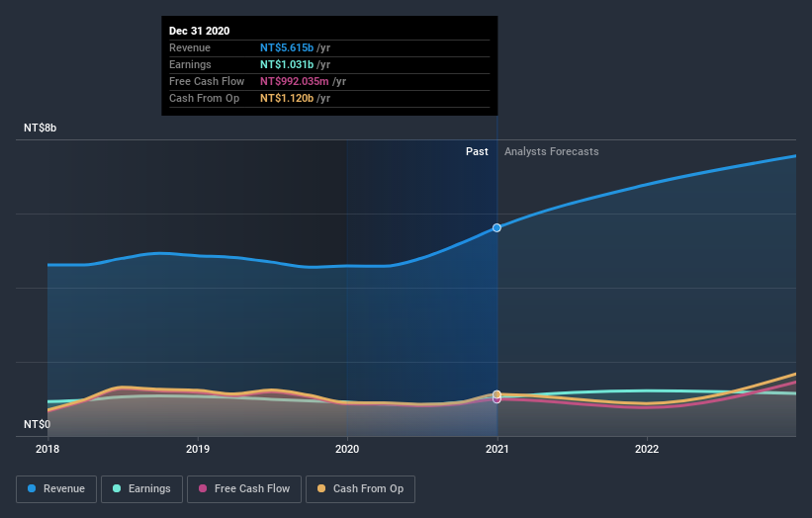This screenshot has height=518, width=812.
Task: Click the Past label
Action: click(477, 151)
